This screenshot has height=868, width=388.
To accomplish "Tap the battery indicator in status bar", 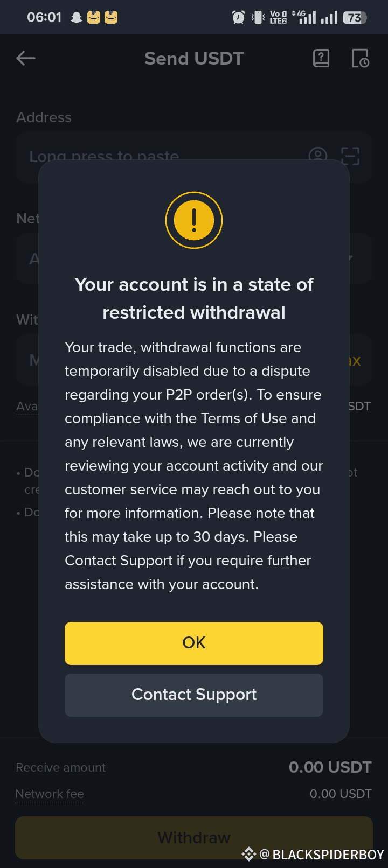I will click(x=355, y=17).
